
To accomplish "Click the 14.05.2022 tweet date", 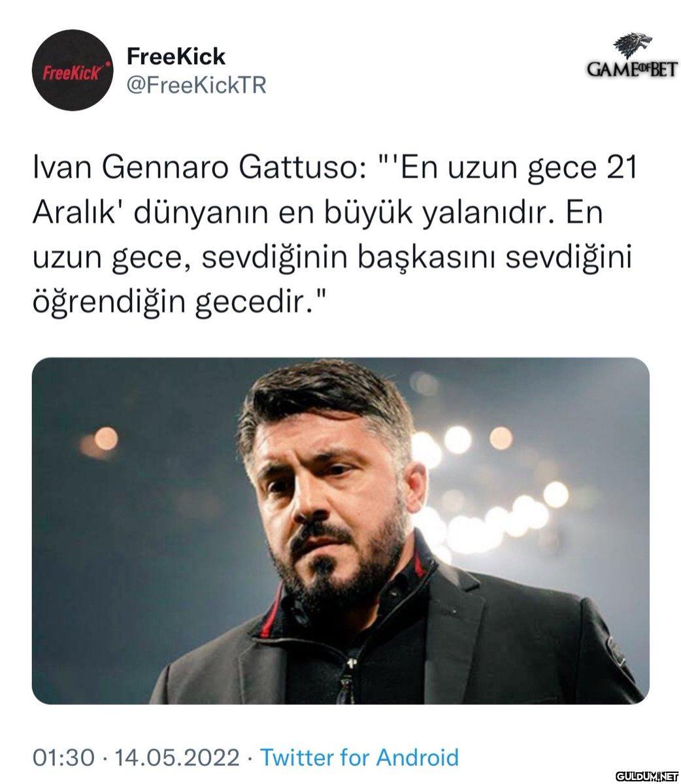I will [177, 758].
